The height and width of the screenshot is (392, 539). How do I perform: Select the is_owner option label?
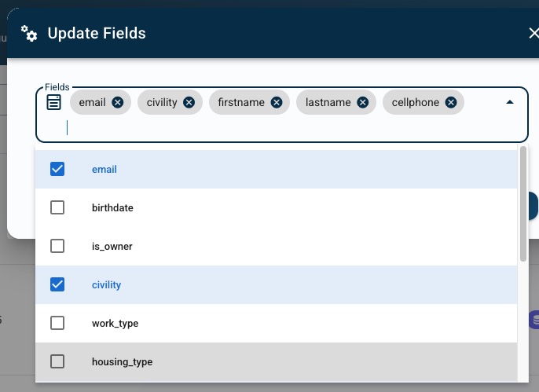112,247
